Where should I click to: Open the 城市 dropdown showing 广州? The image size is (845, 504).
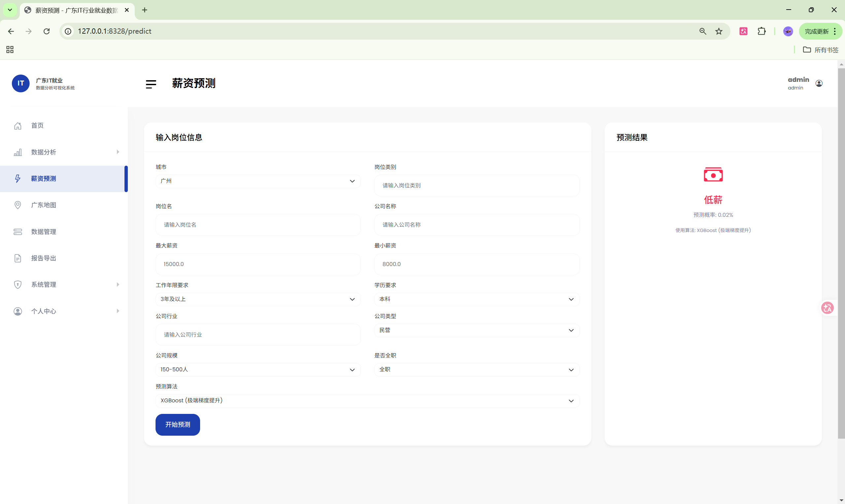click(258, 181)
